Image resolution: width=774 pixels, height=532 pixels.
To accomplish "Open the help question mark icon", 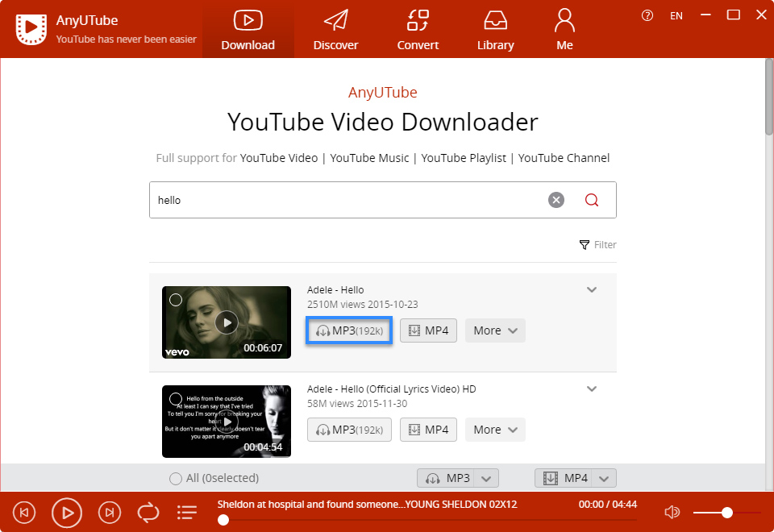I will tap(647, 16).
